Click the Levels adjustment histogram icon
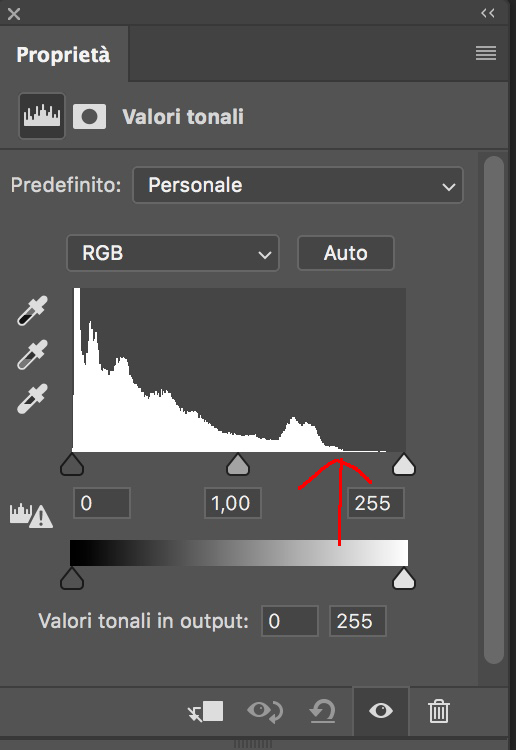Screen dimensions: 516x750 click(42, 116)
